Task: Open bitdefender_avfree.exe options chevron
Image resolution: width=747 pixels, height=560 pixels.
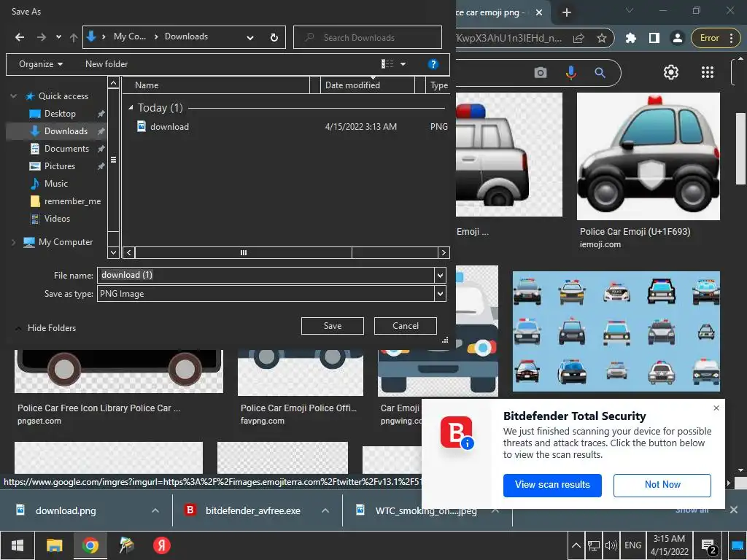Action: tap(325, 510)
